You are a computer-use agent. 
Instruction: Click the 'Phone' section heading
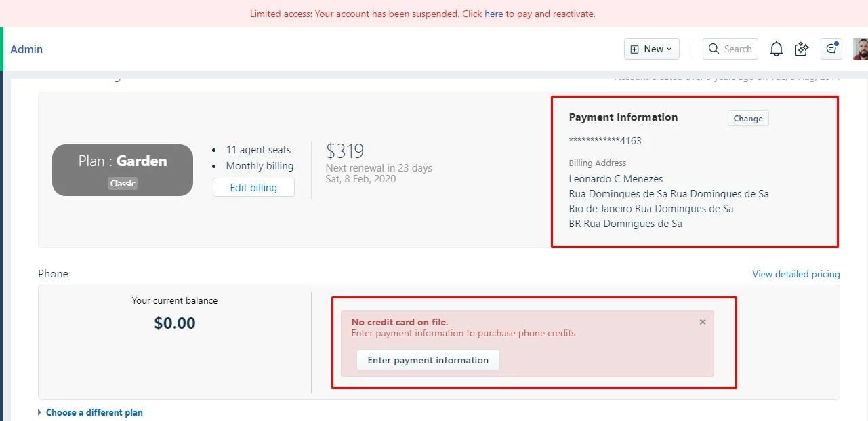click(53, 274)
